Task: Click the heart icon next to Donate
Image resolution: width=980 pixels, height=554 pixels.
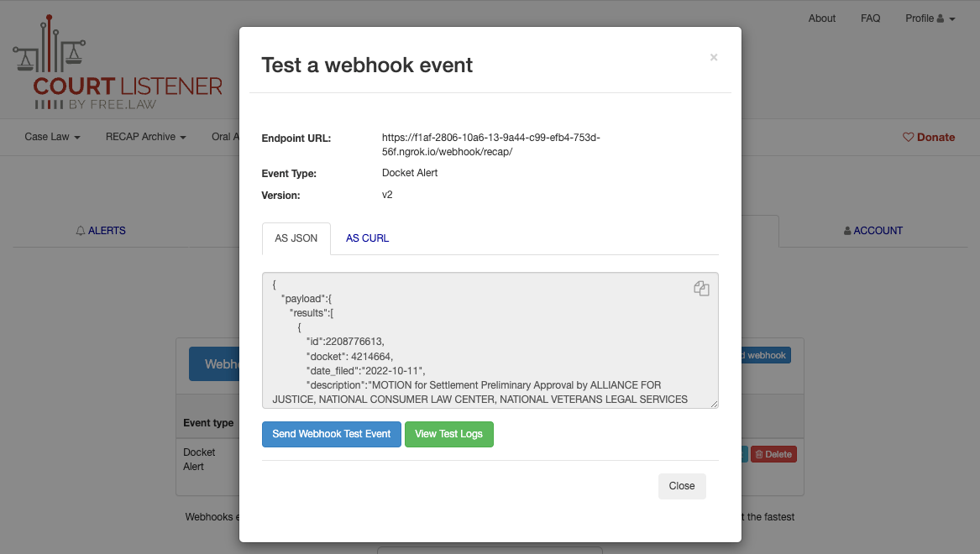Action: (908, 137)
